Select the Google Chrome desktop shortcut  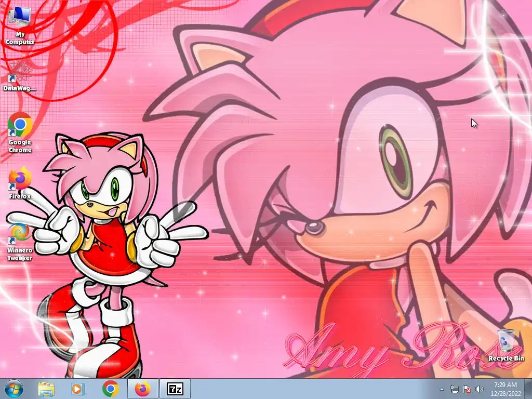coord(20,133)
